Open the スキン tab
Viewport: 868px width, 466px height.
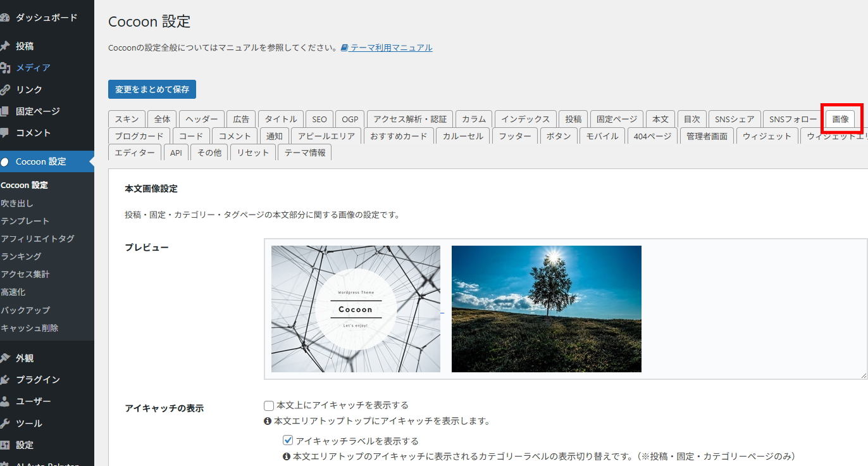127,119
